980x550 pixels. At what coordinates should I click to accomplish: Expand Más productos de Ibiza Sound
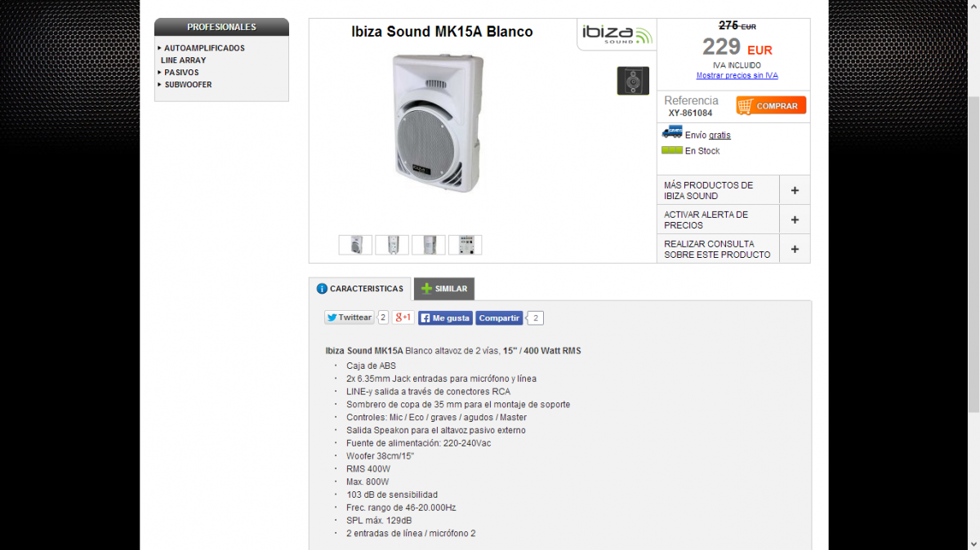[x=795, y=190]
